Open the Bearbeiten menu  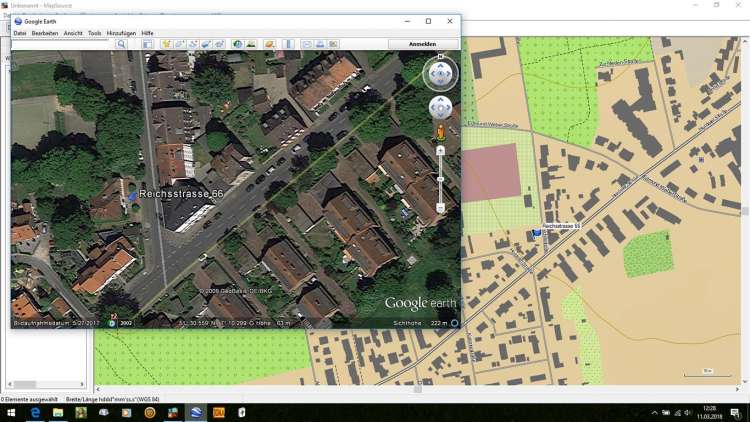(45, 33)
